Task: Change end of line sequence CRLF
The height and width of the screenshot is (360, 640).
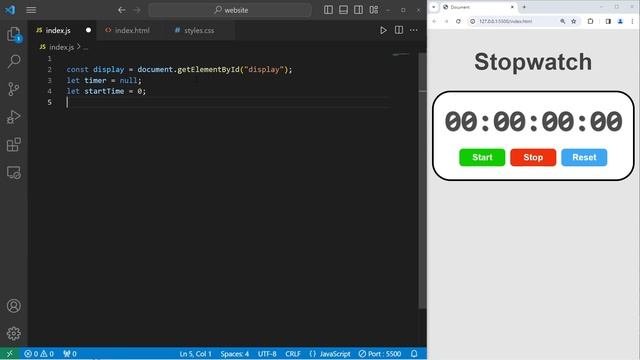Action: pyautogui.click(x=293, y=353)
